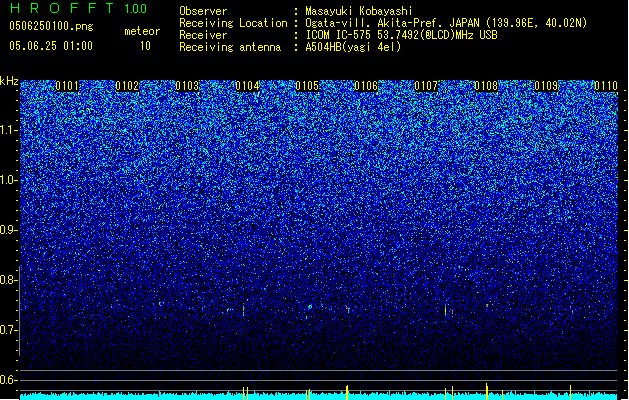
Task: Click time marker 0110 on spectrogram
Action: (x=606, y=86)
